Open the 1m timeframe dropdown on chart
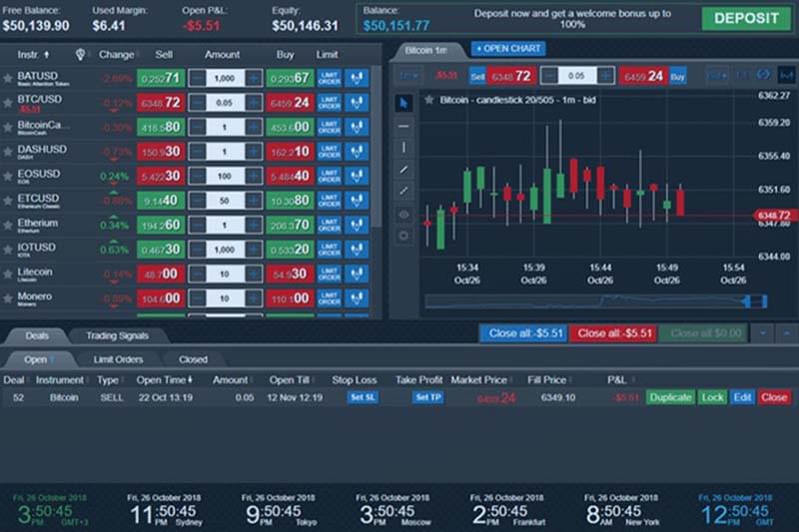Viewport: 799px width, 532px height. [407, 76]
